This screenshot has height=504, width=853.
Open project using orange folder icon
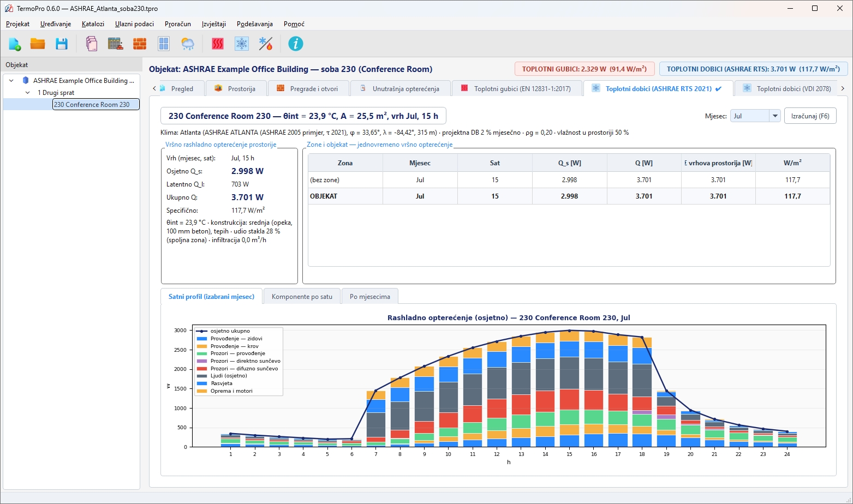(38, 44)
